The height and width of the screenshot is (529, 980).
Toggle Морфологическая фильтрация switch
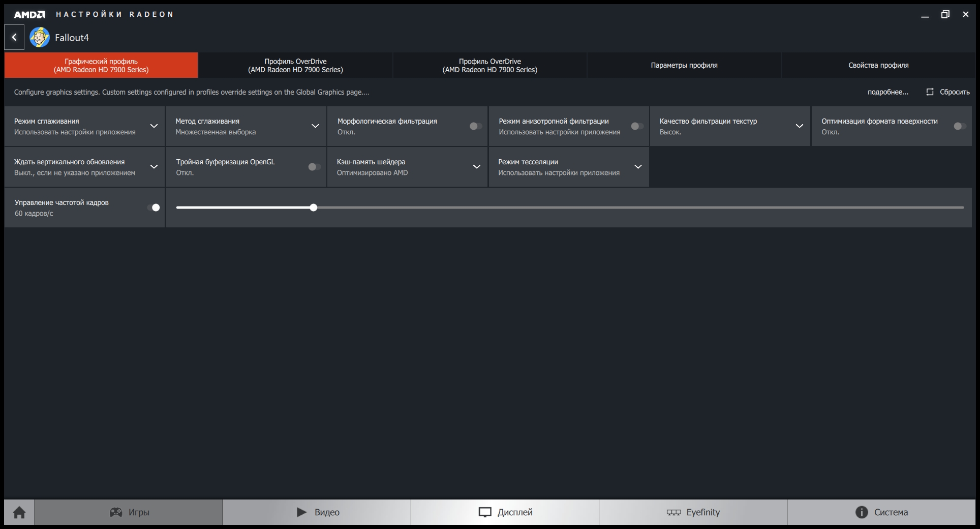(x=476, y=126)
